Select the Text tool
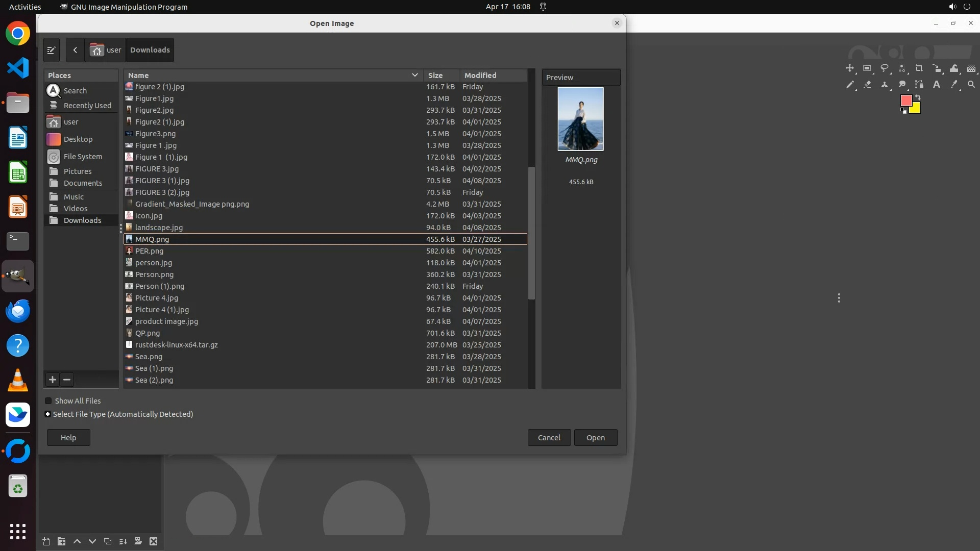 click(937, 85)
